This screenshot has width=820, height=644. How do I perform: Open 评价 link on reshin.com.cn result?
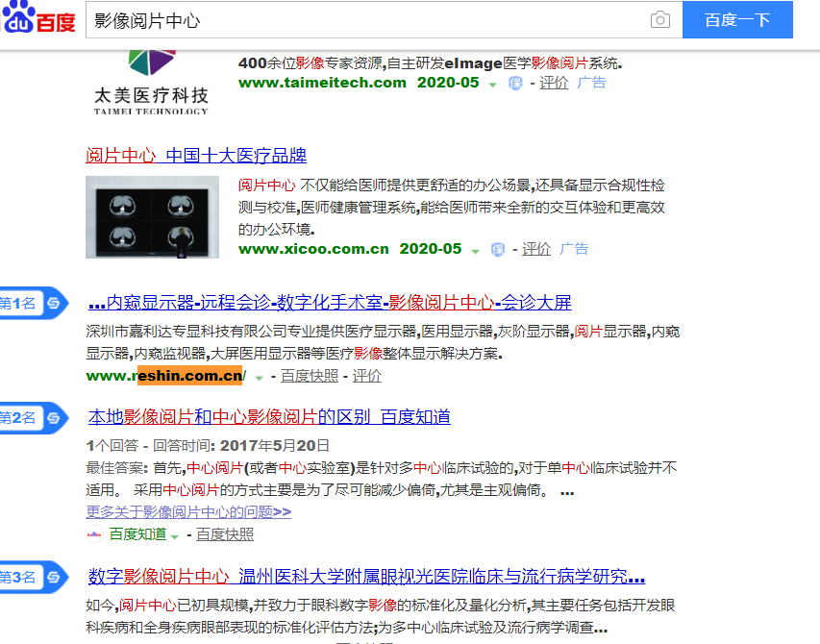pos(366,376)
